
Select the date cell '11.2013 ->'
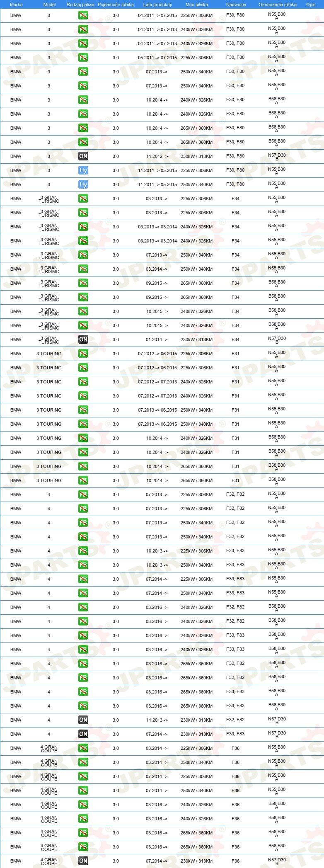pyautogui.click(x=157, y=720)
